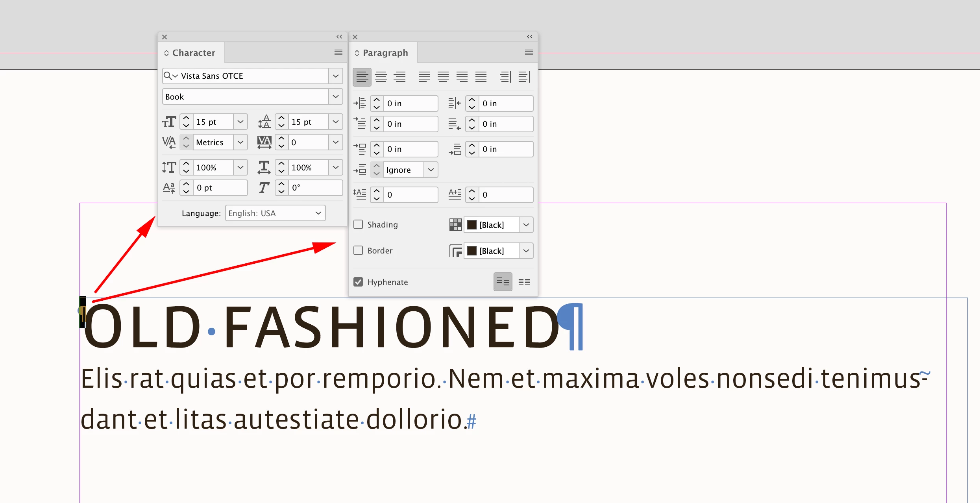Open the Paragraph panel flyout menu icon

coord(529,52)
